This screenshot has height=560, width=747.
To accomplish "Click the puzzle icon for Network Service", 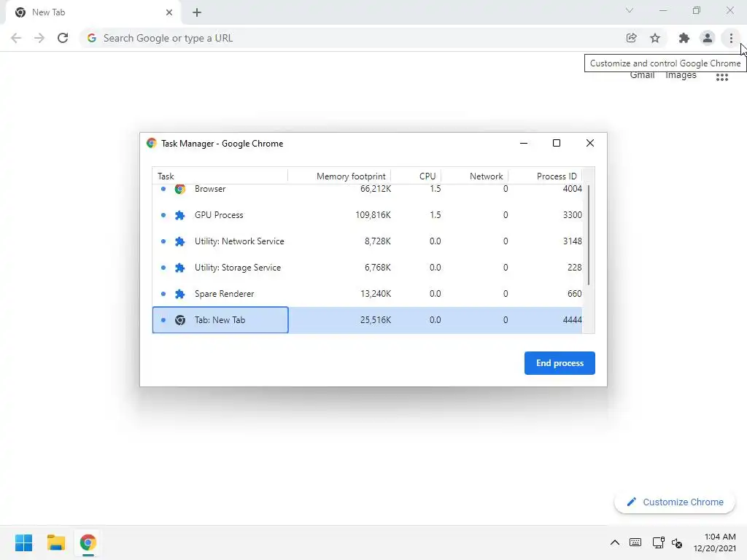I will pyautogui.click(x=179, y=241).
